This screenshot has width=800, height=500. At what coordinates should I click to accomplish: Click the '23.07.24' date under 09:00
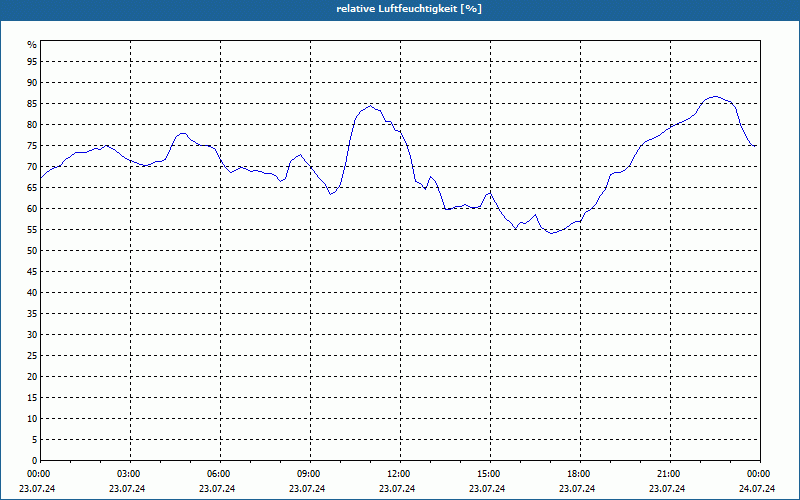[307, 489]
